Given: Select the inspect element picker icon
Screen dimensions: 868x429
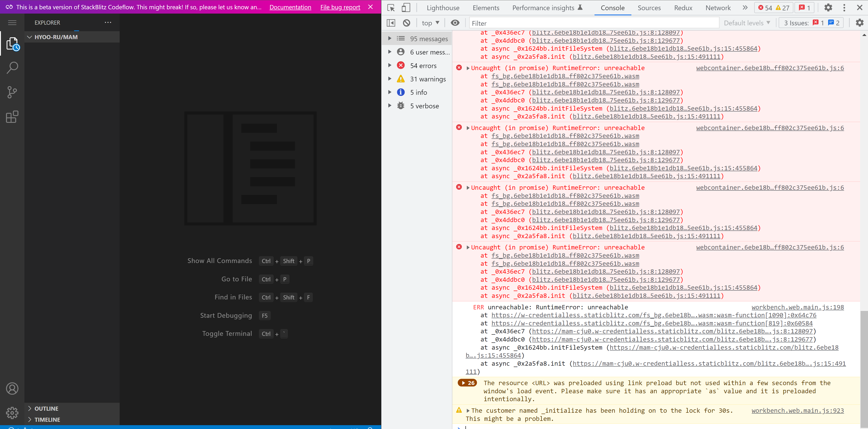Looking at the screenshot, I should tap(391, 8).
